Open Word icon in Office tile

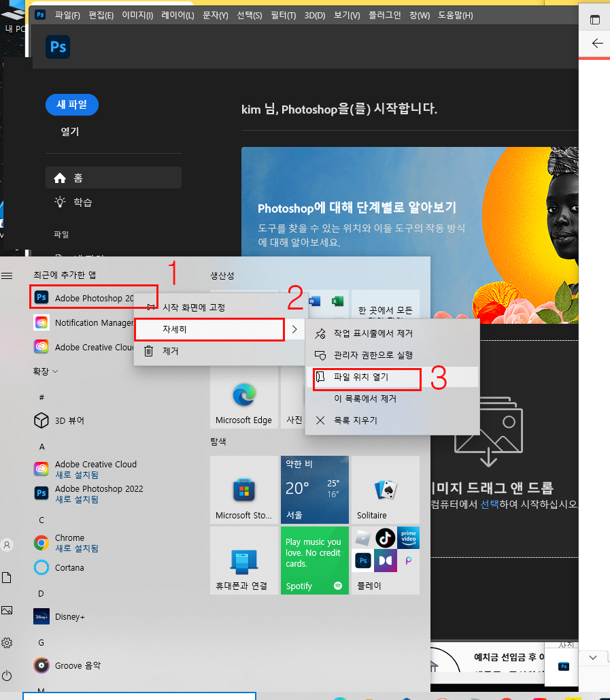coord(315,301)
